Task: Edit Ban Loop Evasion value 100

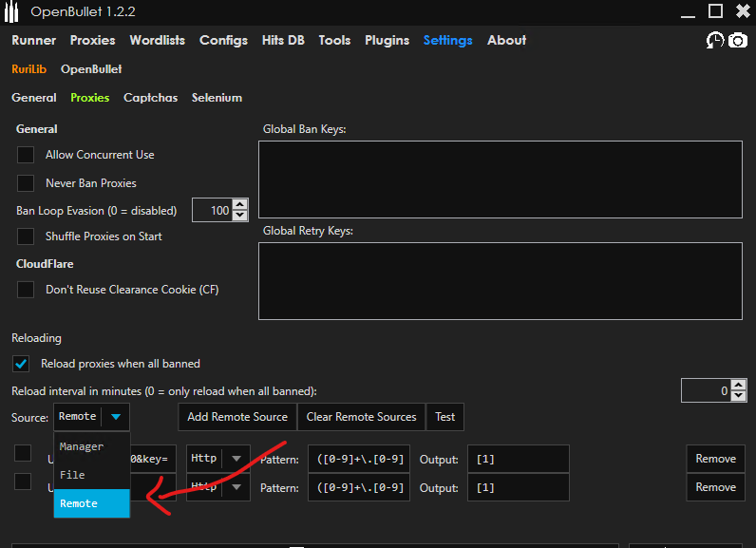Action: click(x=212, y=210)
